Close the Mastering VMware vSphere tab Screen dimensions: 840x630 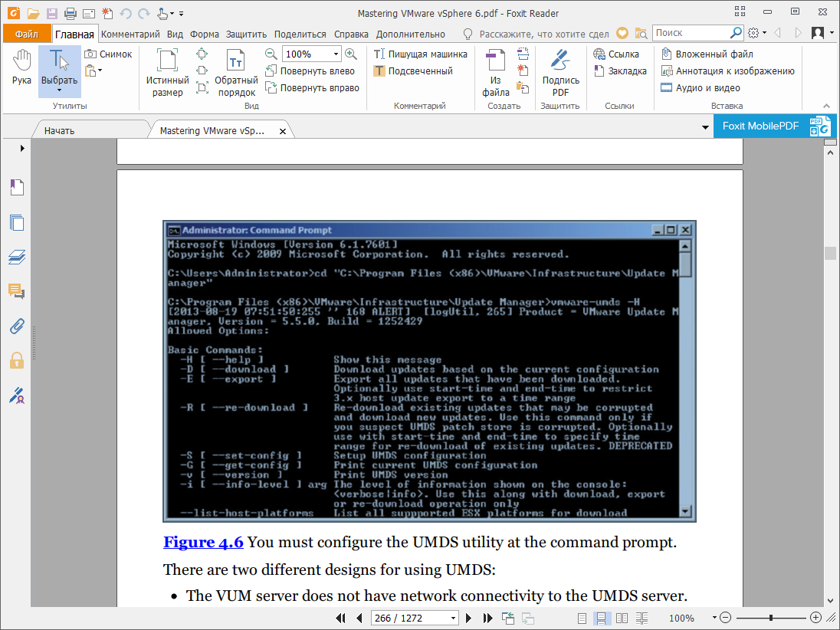coord(282,131)
